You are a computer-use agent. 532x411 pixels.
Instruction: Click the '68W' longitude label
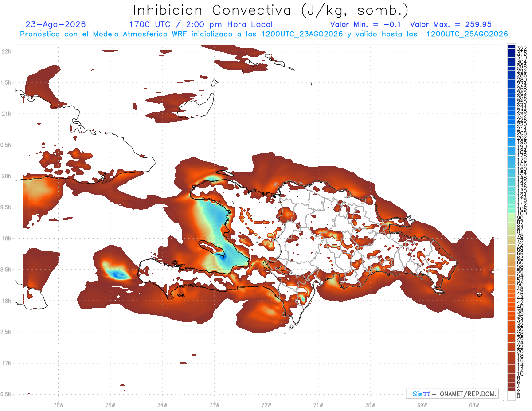(473, 405)
